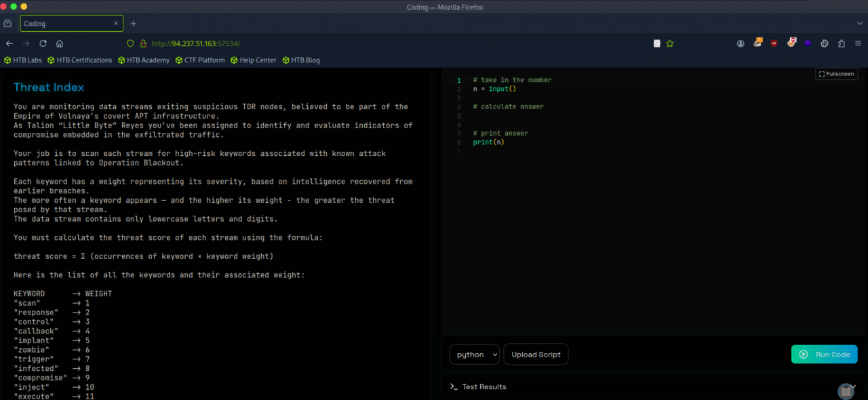Click the "trigger" keyword row
The width and height of the screenshot is (868, 400).
(x=52, y=359)
